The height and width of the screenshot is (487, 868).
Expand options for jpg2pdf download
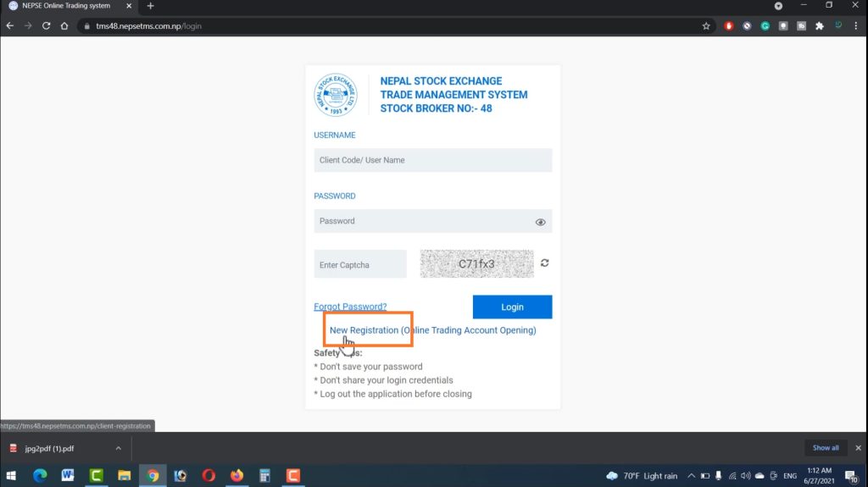(119, 448)
